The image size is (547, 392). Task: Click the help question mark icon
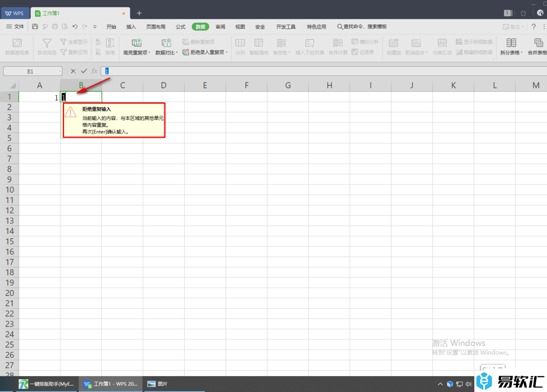point(533,26)
